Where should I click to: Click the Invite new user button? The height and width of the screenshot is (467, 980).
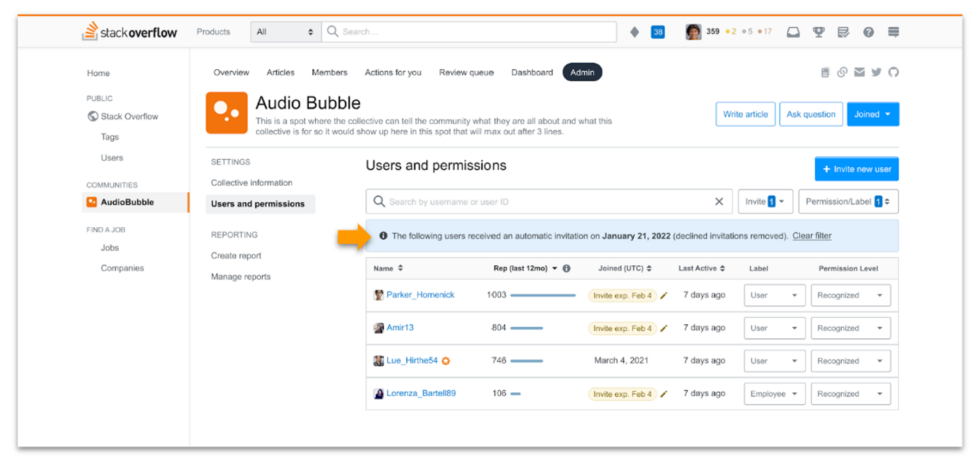point(856,169)
